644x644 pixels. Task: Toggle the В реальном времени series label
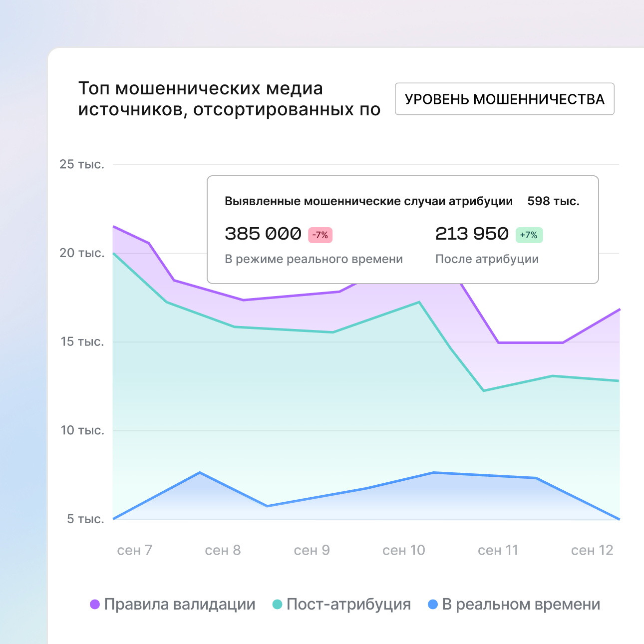click(x=521, y=605)
